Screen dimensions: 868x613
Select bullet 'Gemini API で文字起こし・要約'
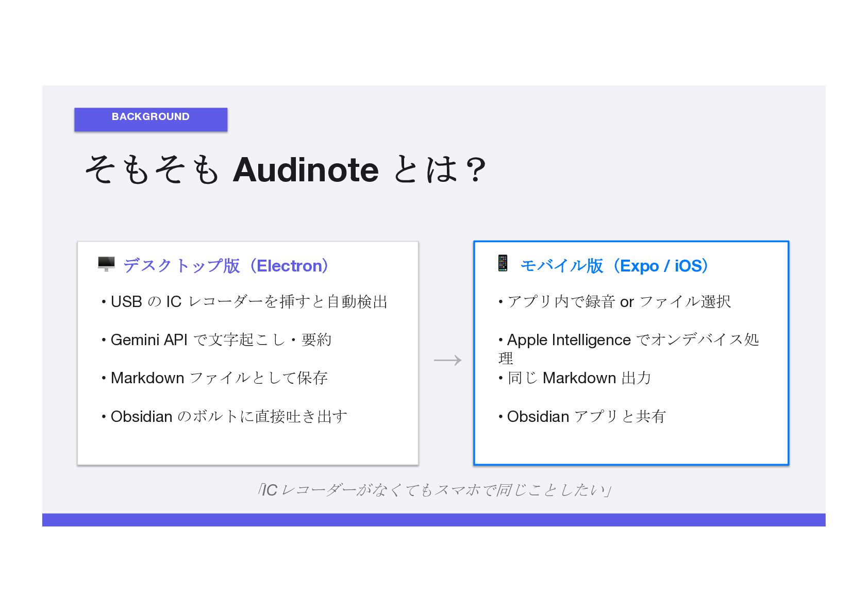[x=216, y=340]
